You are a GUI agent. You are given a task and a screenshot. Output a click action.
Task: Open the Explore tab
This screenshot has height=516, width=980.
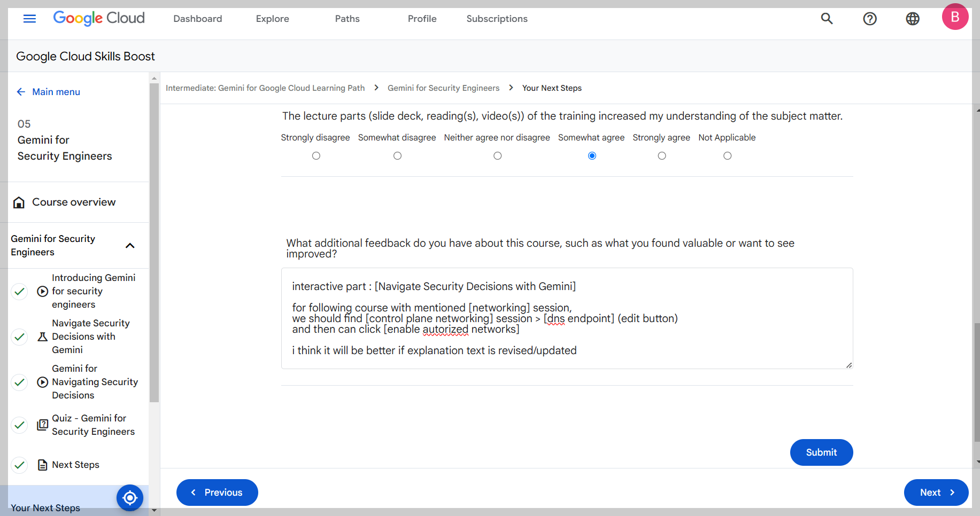tap(273, 19)
